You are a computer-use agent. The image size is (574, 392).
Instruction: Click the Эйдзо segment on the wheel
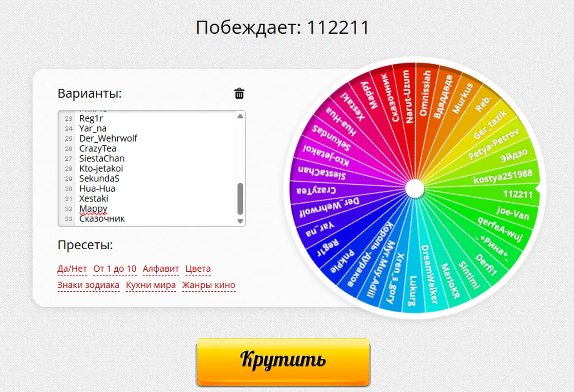[513, 155]
